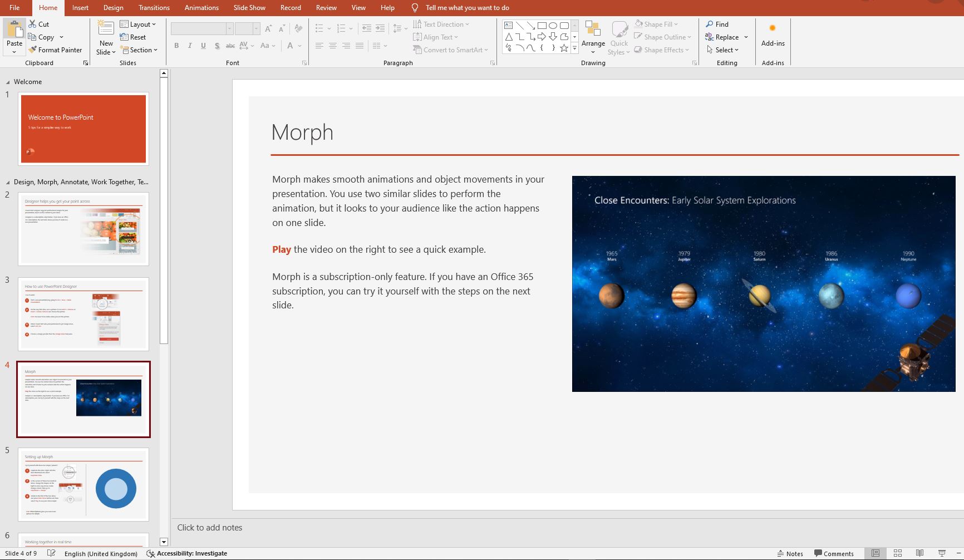Click the Find search icon
964x560 pixels.
[710, 24]
